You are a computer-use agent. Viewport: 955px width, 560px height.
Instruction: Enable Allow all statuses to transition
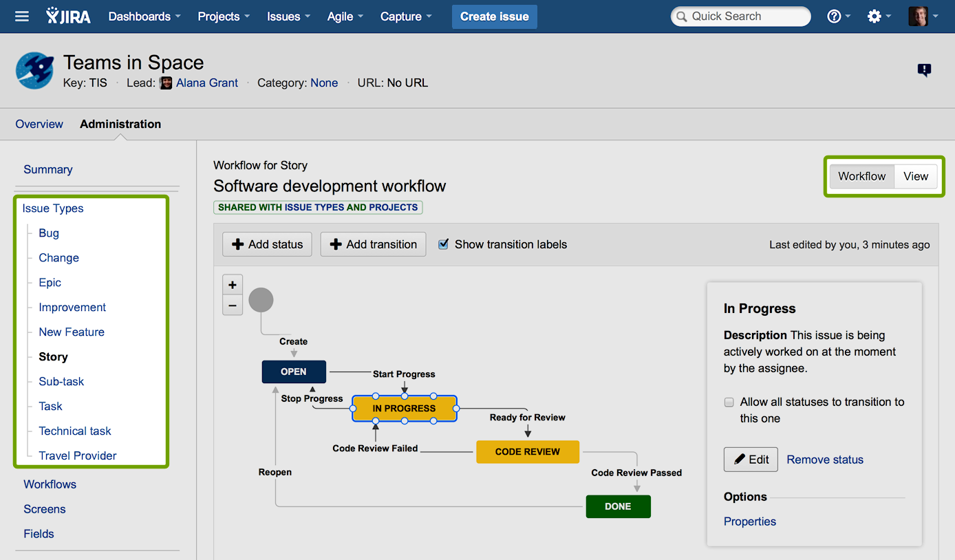[x=729, y=402]
